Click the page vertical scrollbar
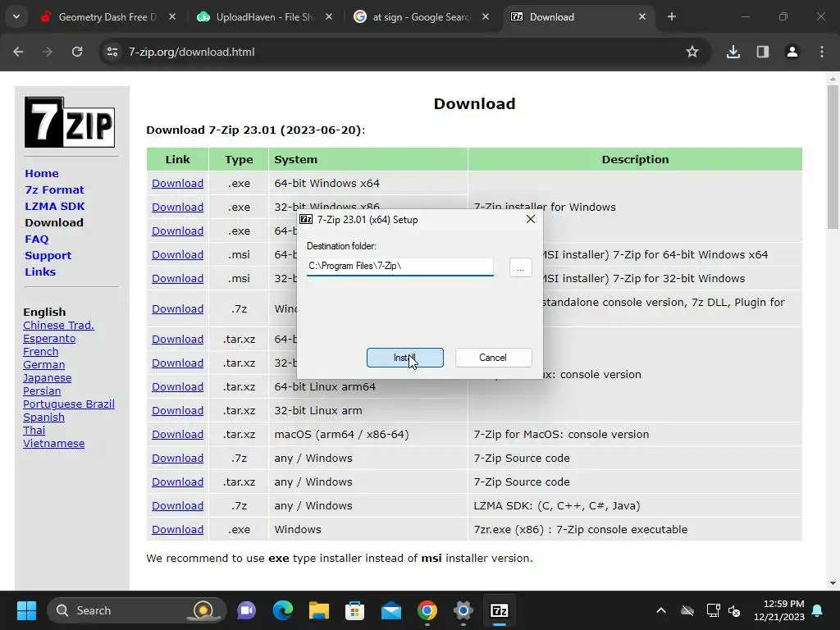The image size is (840, 630). [x=833, y=157]
